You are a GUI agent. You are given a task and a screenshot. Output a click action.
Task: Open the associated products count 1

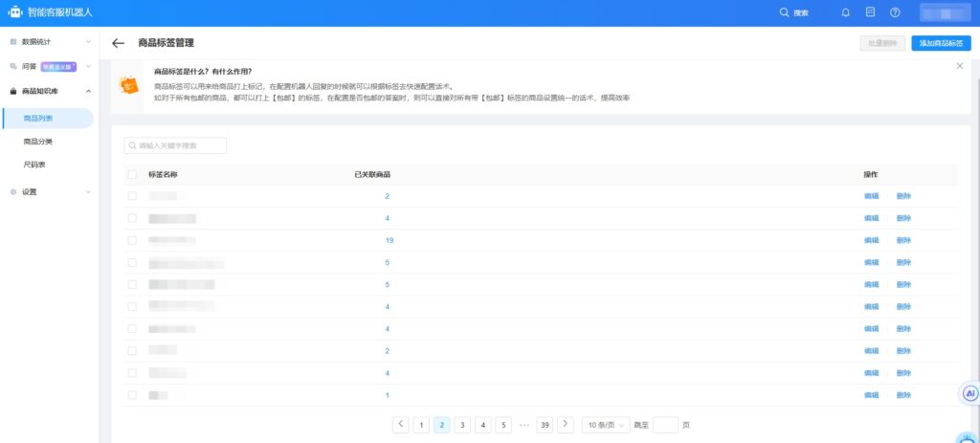(x=387, y=395)
